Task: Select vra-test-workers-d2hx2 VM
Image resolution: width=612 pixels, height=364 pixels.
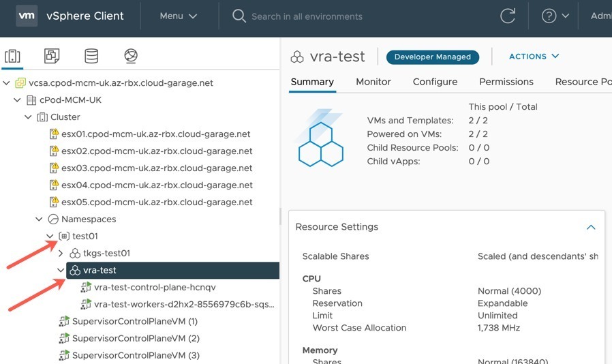Action: tap(184, 304)
